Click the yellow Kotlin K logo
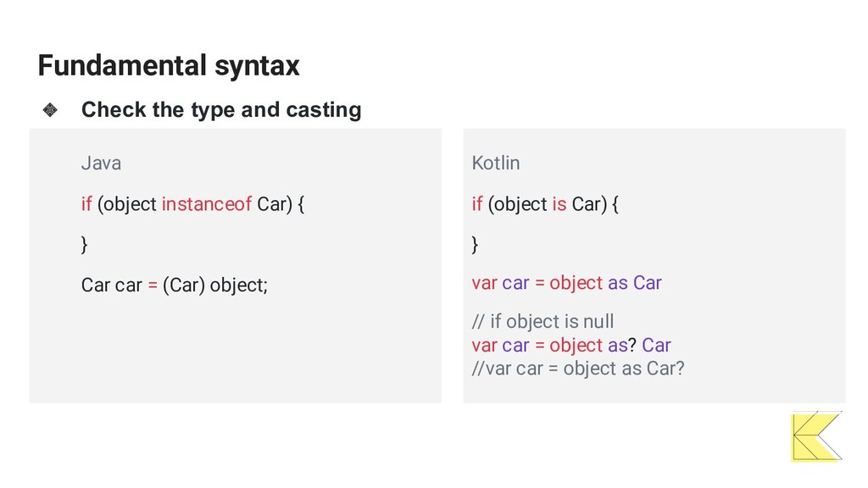868x488 pixels. [817, 436]
